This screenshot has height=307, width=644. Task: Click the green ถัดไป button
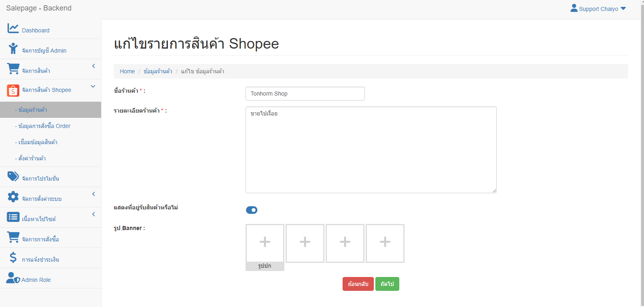(387, 284)
